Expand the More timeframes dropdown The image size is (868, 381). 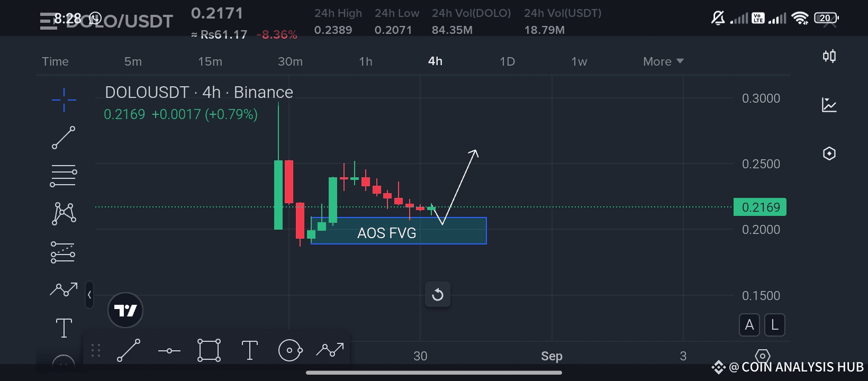663,61
